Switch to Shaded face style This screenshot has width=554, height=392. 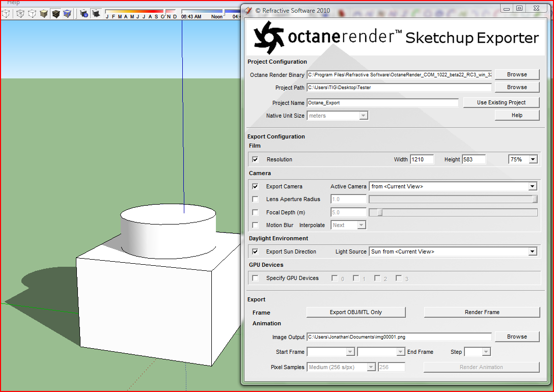tap(44, 14)
